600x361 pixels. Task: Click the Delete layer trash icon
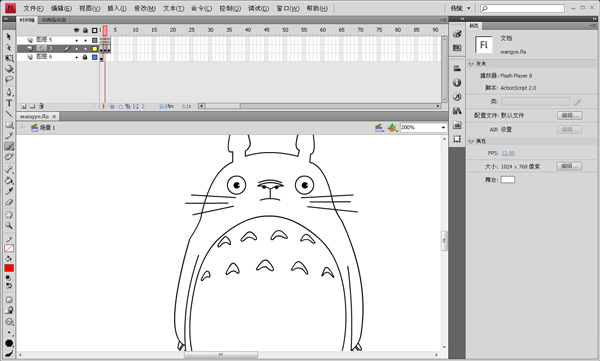tap(41, 106)
